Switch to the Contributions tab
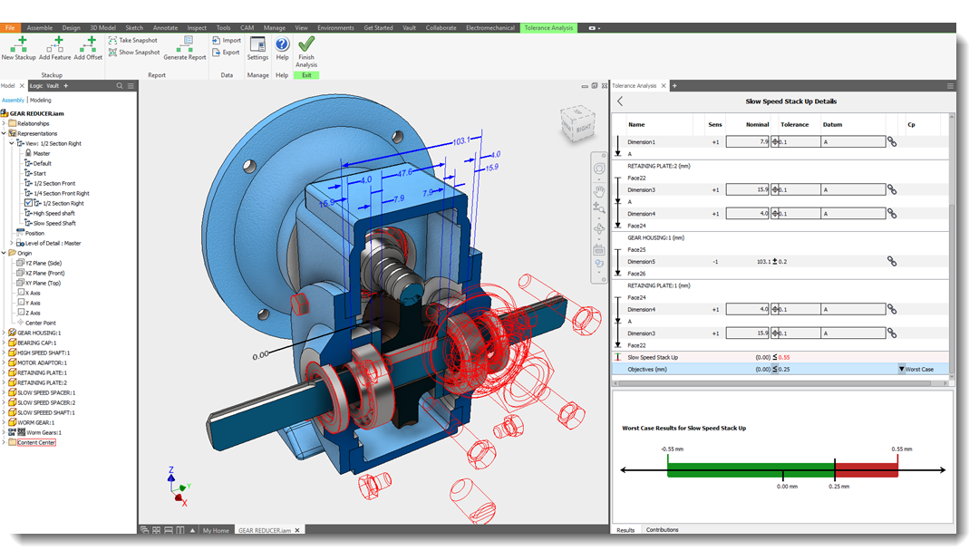 point(662,529)
